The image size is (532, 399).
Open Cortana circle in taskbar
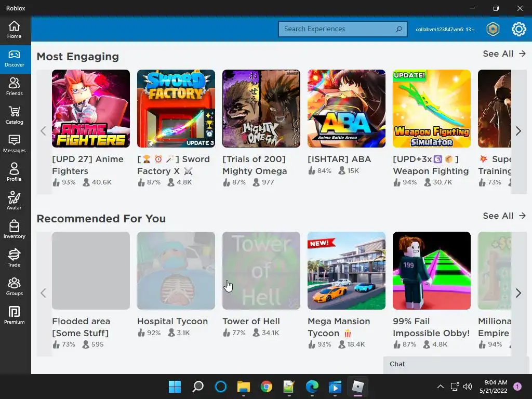[x=220, y=387]
